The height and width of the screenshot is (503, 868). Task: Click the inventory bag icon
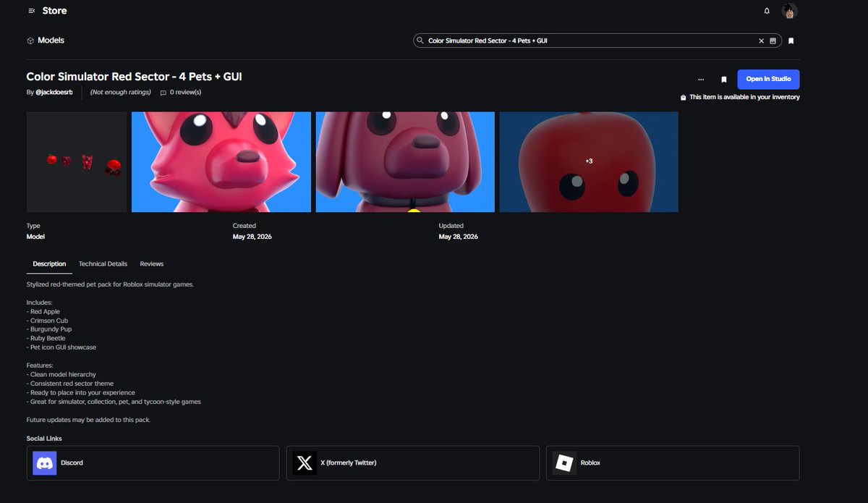tap(684, 97)
